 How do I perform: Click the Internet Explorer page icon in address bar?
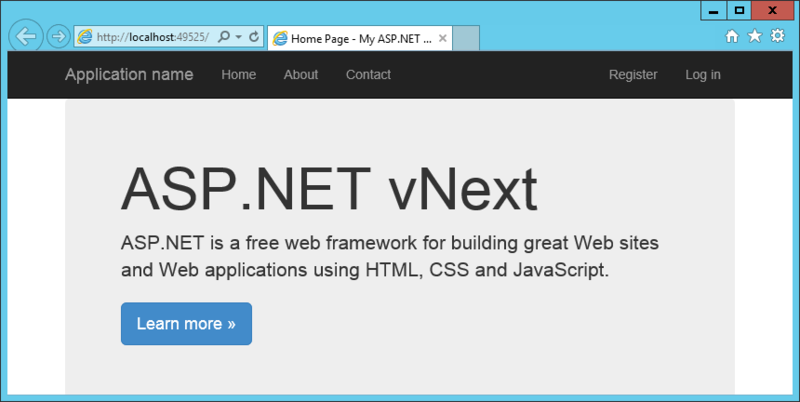(85, 37)
